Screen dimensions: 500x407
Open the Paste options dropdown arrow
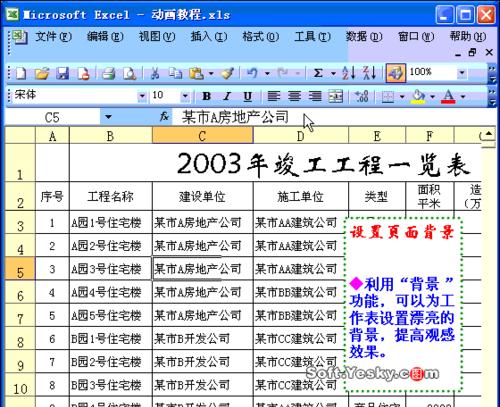click(211, 73)
